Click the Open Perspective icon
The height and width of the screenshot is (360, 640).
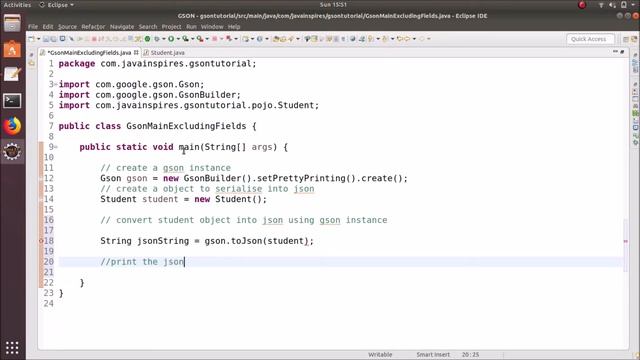pyautogui.click(x=626, y=39)
